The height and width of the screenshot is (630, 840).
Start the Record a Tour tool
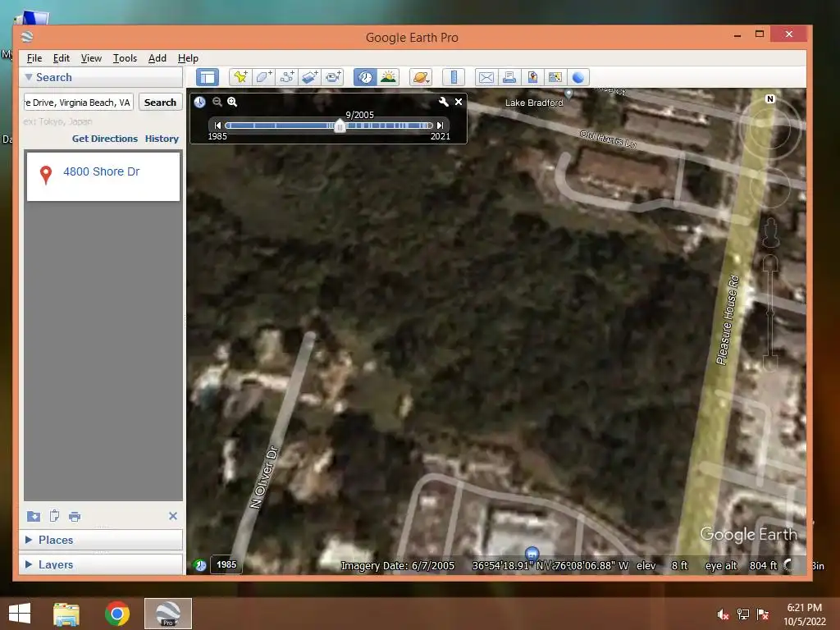pos(333,77)
